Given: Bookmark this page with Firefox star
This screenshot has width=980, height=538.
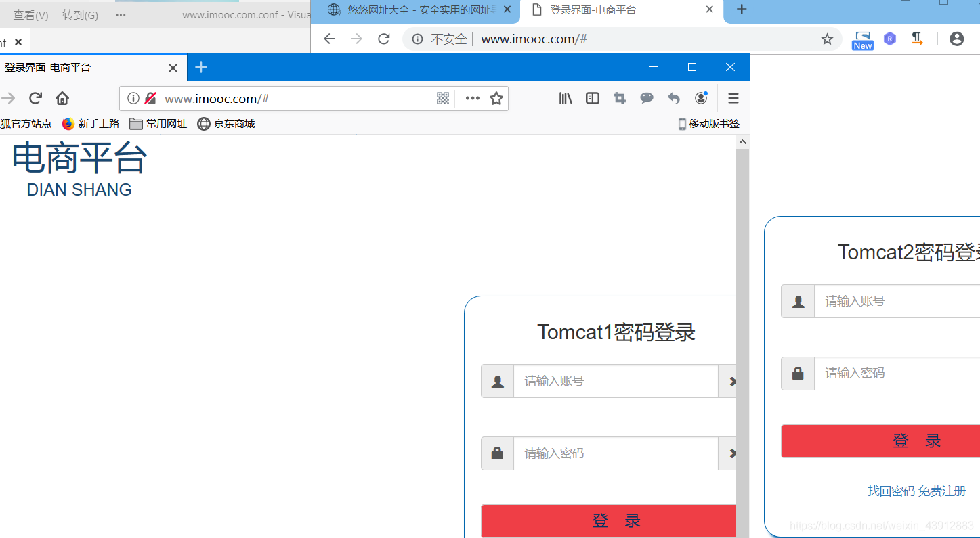Looking at the screenshot, I should [496, 98].
